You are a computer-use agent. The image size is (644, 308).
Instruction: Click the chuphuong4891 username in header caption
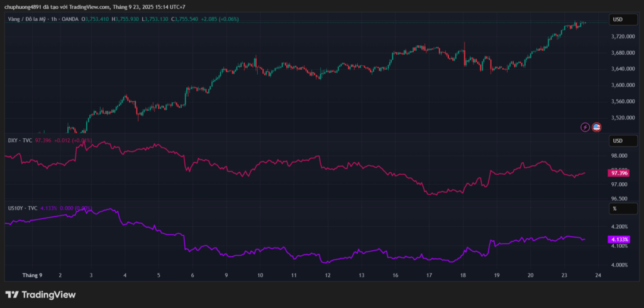(x=25, y=7)
